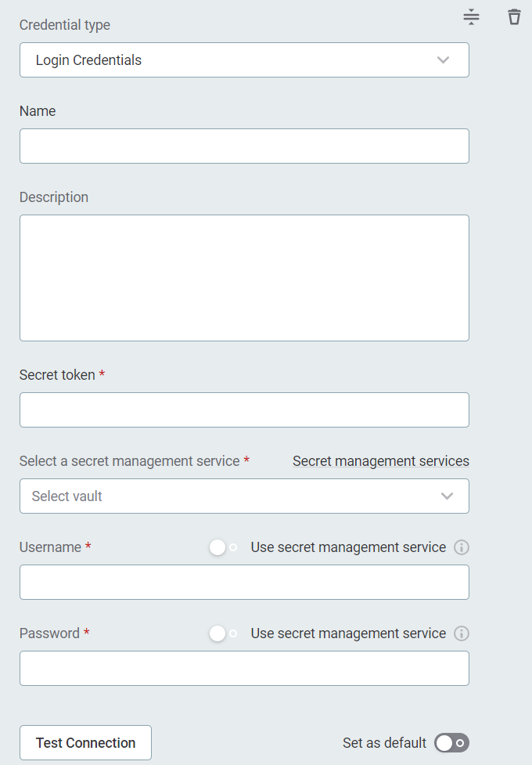
Task: Select the Login Credentials option box
Action: point(244,60)
